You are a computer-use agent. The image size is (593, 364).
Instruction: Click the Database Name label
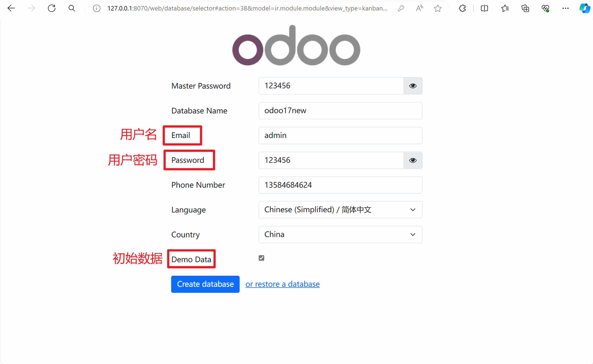coord(199,111)
